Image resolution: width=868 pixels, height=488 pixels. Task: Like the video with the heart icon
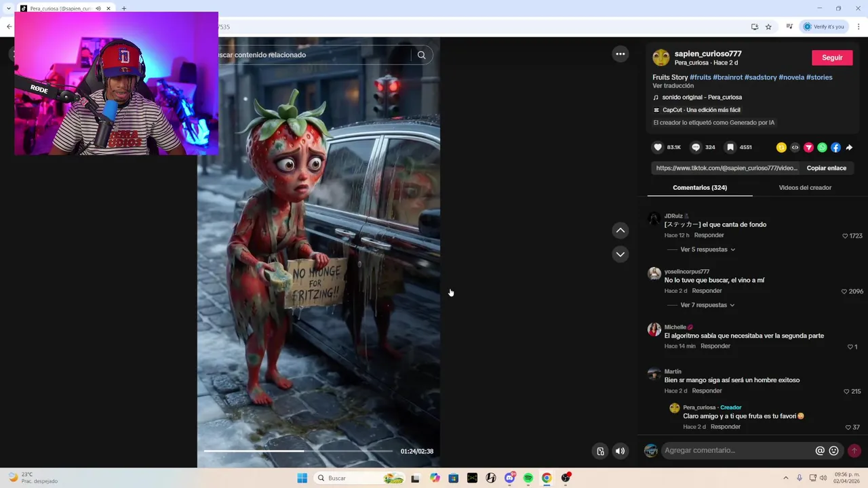(658, 147)
